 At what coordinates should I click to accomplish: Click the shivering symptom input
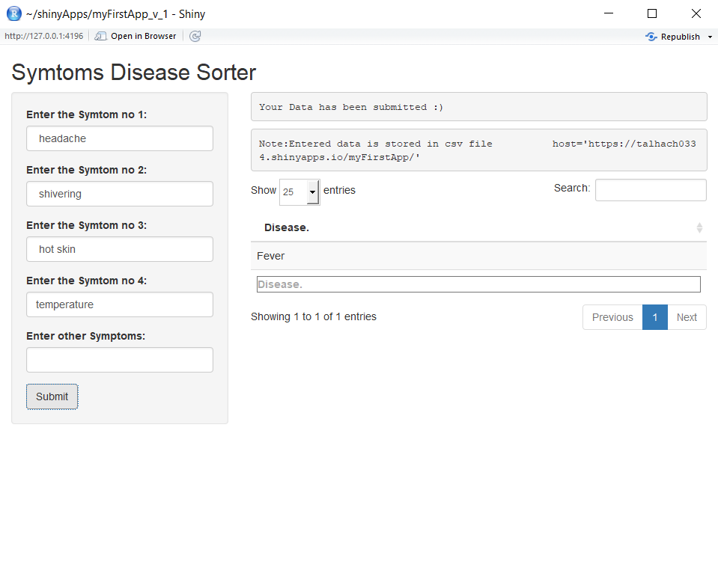119,194
